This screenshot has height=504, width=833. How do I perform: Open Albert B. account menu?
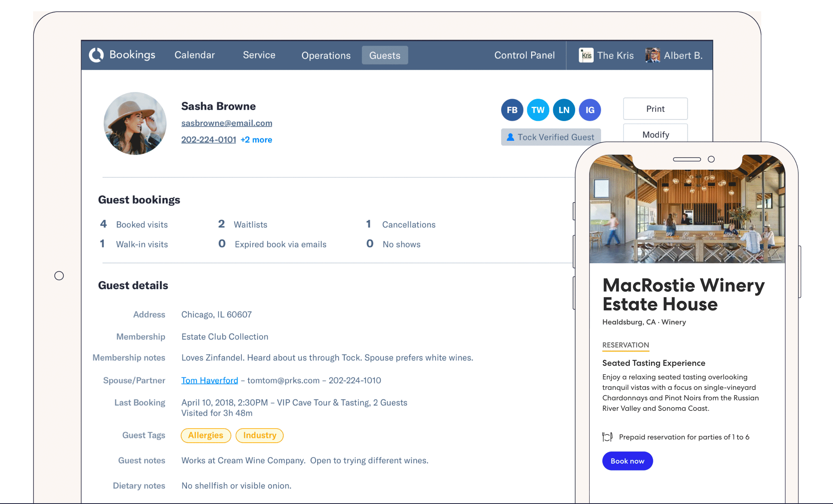click(683, 55)
